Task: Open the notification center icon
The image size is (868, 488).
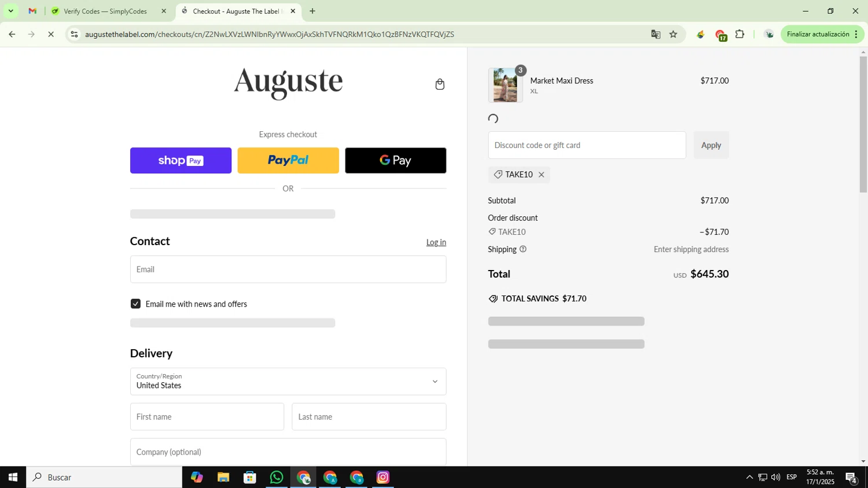Action: click(851, 478)
